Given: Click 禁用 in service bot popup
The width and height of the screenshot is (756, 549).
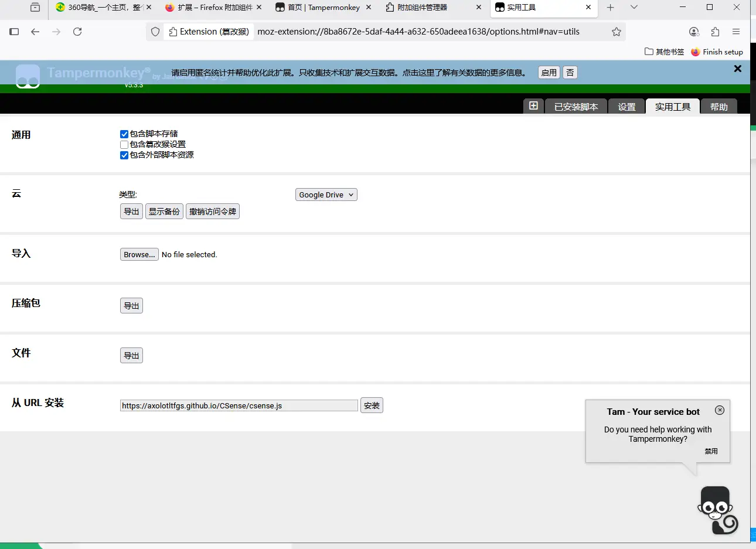Looking at the screenshot, I should [711, 451].
